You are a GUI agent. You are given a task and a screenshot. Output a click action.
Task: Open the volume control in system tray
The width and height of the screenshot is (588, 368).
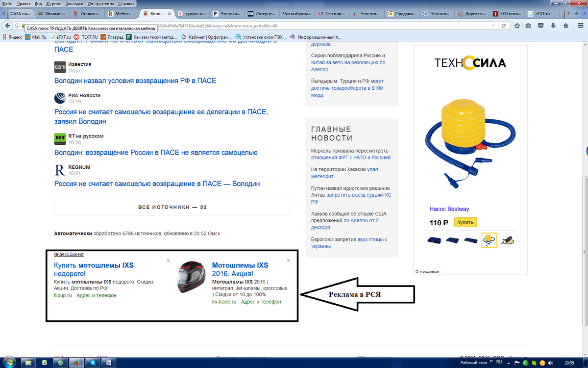[550, 363]
